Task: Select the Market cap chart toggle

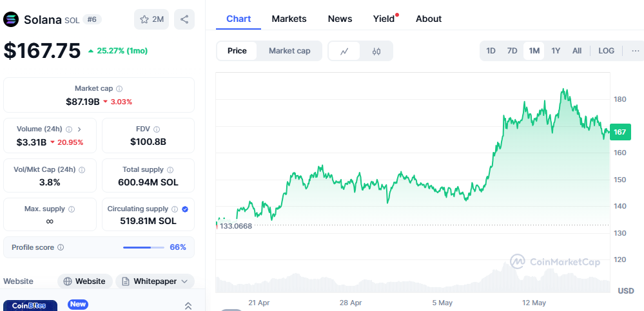Action: (289, 51)
